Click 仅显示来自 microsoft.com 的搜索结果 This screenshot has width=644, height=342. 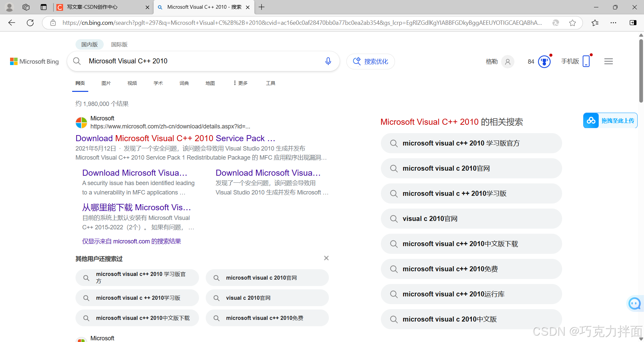(x=132, y=241)
